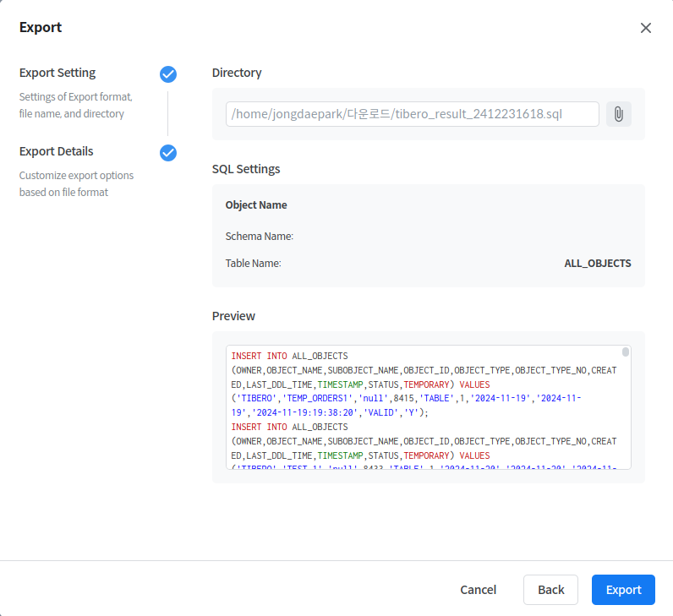Click the Export Setting step checkmark icon
Viewport: 673px width, 616px height.
[x=168, y=74]
